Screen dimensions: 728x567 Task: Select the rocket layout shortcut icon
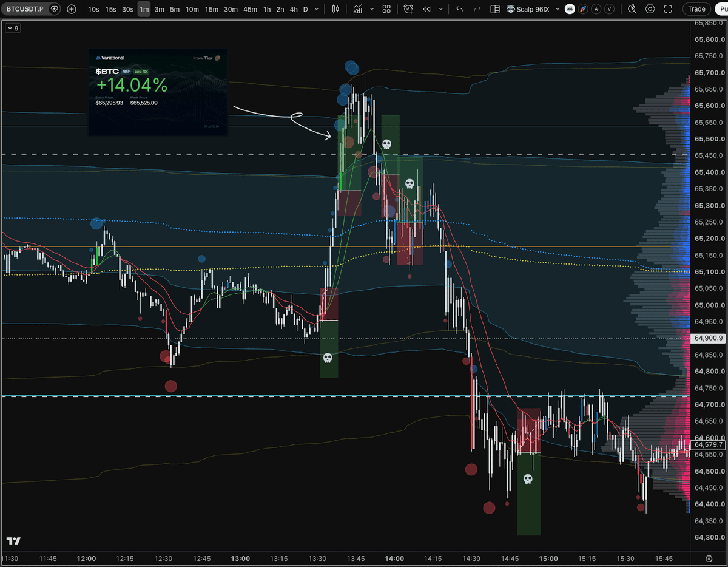coord(583,9)
